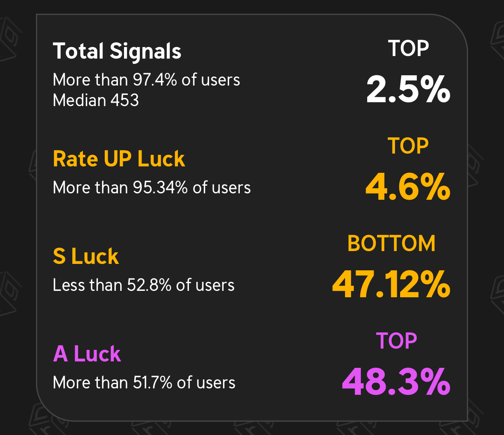Click 'More than 51.7% of users' text

click(x=144, y=383)
